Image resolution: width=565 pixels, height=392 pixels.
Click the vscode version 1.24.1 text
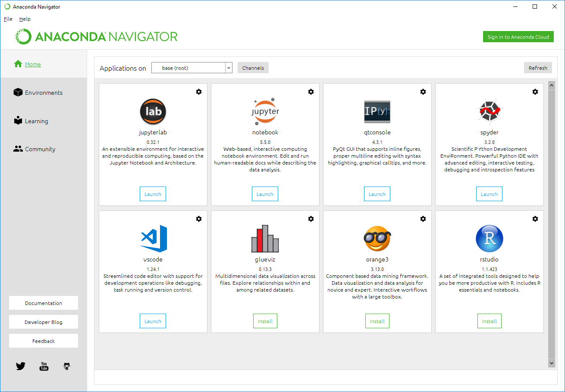click(x=153, y=269)
